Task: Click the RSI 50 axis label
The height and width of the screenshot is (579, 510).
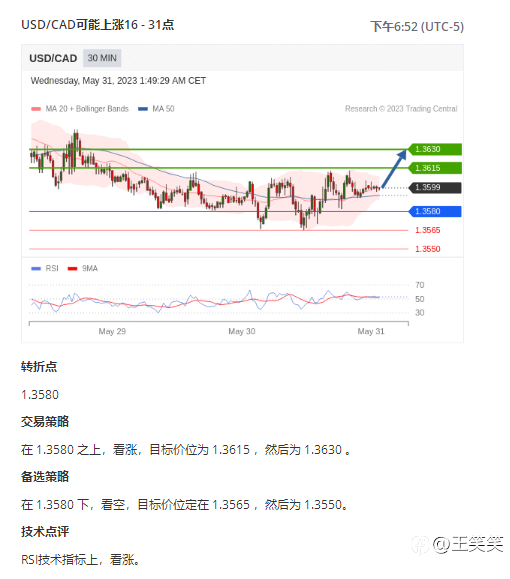Action: (420, 299)
